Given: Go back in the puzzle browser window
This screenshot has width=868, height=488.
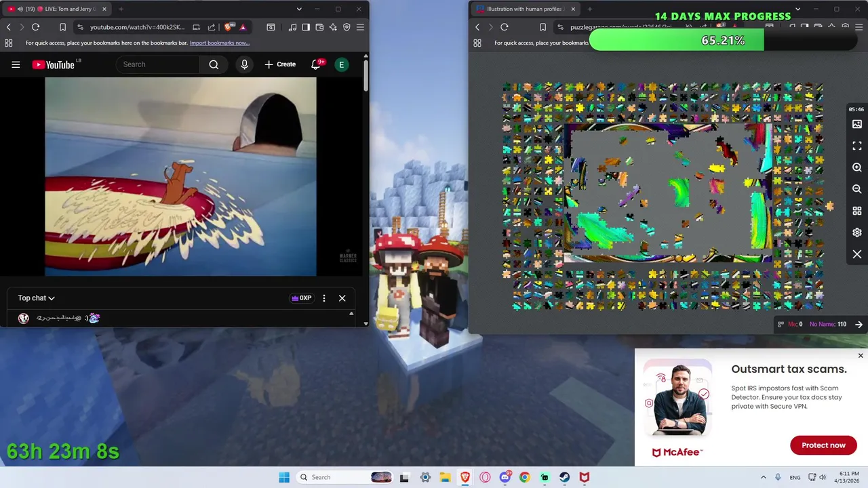Looking at the screenshot, I should pyautogui.click(x=477, y=27).
